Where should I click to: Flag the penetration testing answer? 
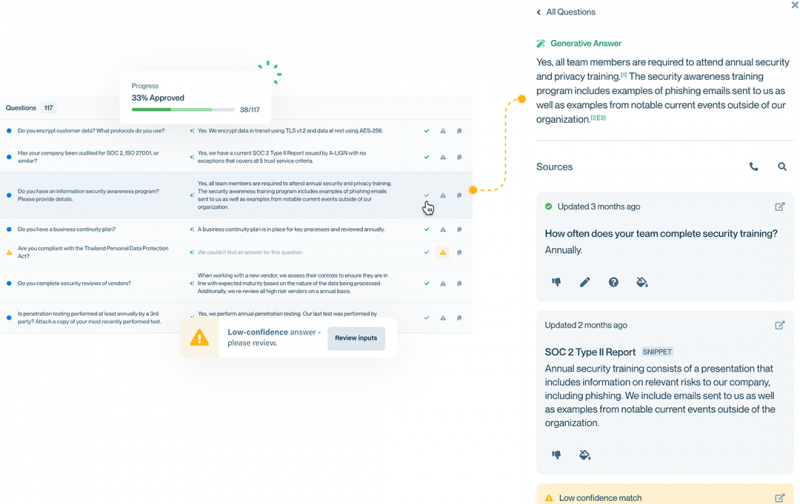[x=443, y=317]
